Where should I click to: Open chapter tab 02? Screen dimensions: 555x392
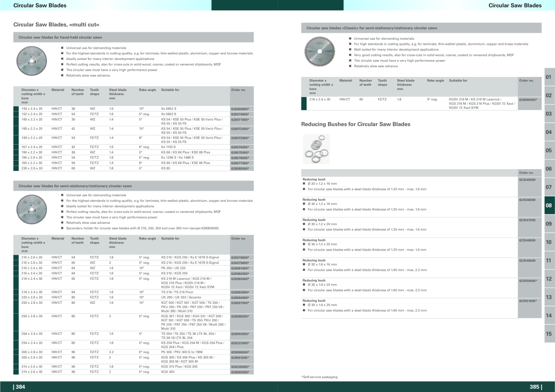point(549,95)
